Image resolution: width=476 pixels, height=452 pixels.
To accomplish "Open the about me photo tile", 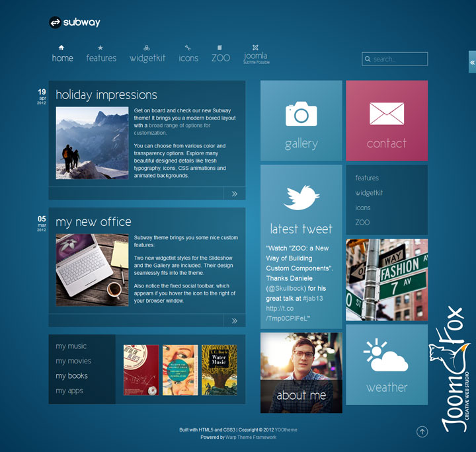I will 301,373.
